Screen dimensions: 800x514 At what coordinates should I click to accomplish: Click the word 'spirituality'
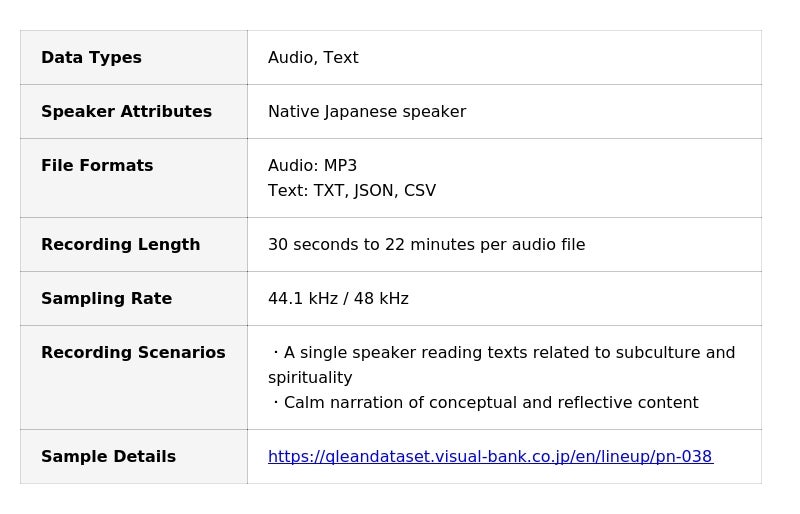[x=310, y=378]
